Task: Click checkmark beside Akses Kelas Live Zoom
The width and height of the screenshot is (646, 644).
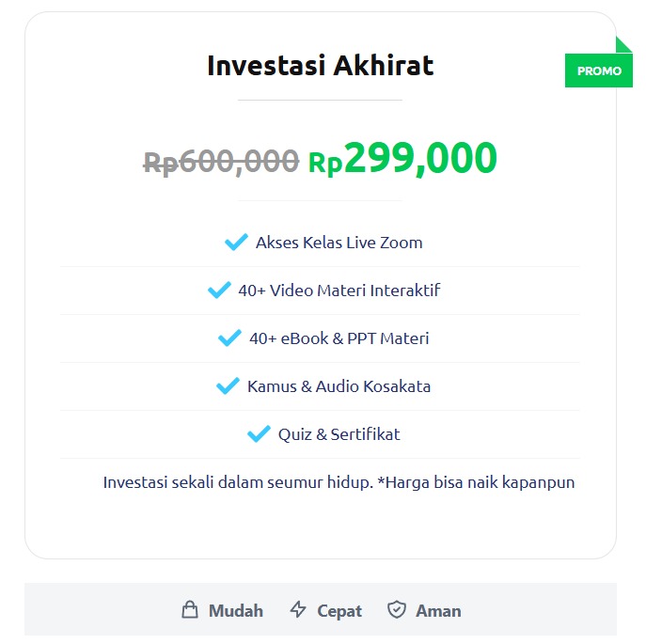Action: pyautogui.click(x=236, y=243)
